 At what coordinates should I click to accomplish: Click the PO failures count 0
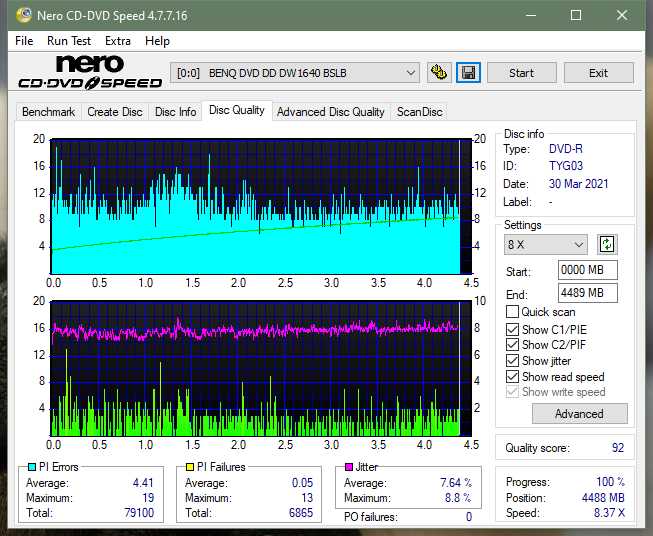point(469,517)
